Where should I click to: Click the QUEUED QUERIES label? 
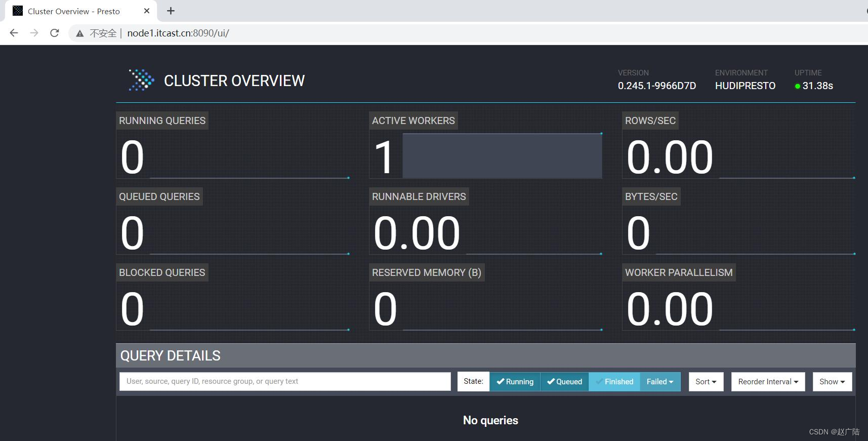click(x=159, y=196)
